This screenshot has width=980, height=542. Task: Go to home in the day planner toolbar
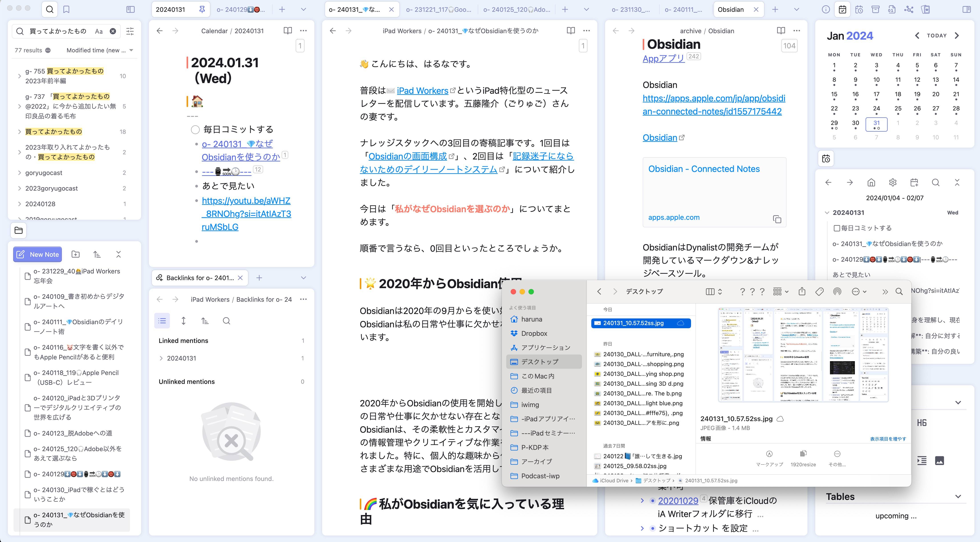871,182
